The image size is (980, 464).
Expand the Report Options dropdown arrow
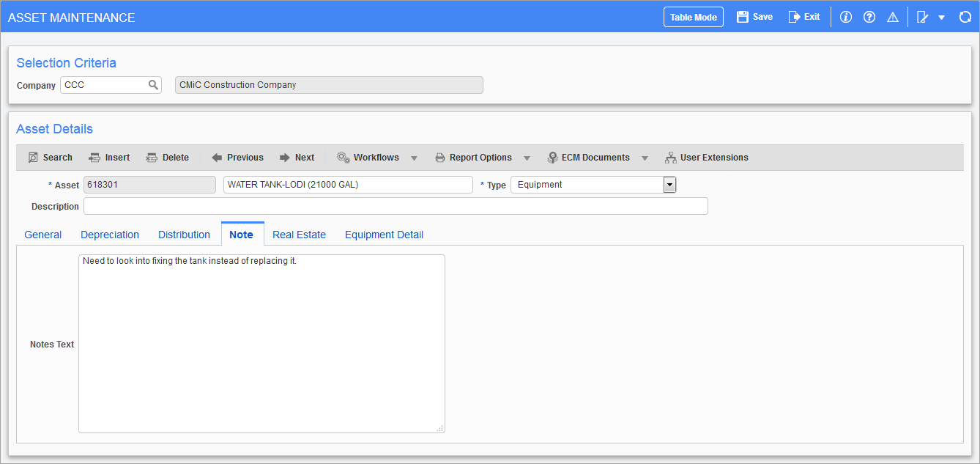(527, 158)
